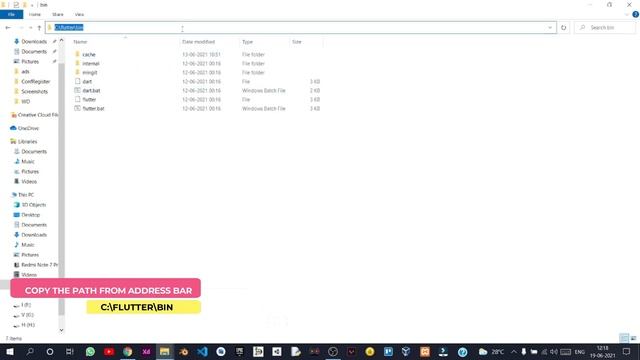Image resolution: width=640 pixels, height=360 pixels.
Task: Open Redmi Note 7 Pro device
Action: coord(39,264)
